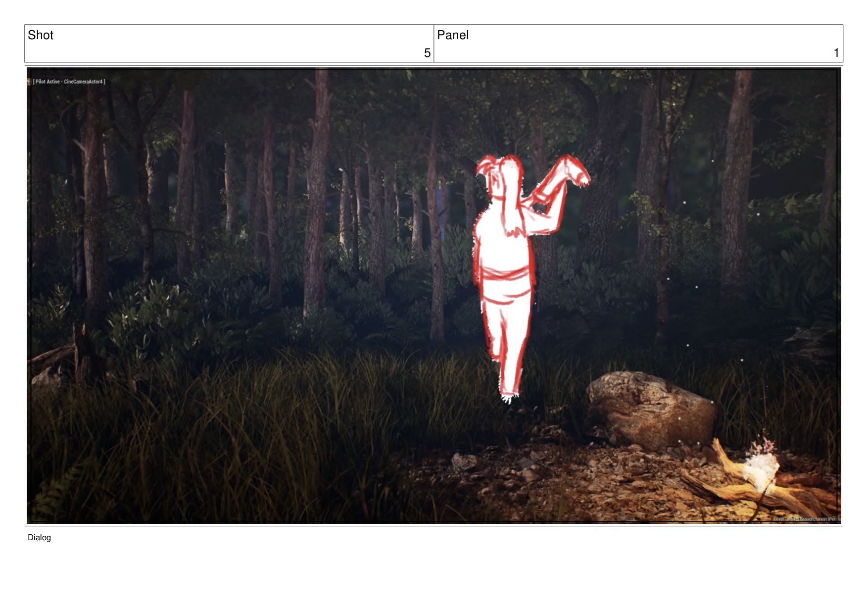This screenshot has height=614, width=868.
Task: Select the panel number "1"
Action: click(x=836, y=53)
